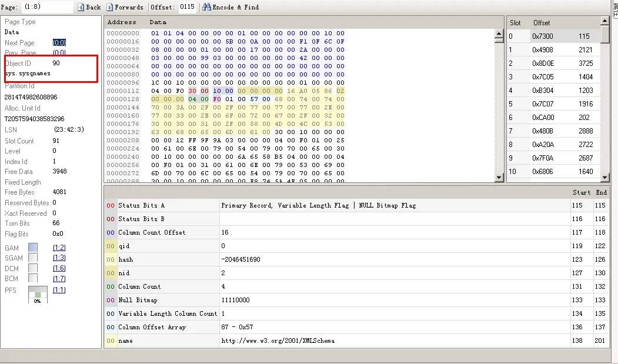618x364 pixels.
Task: Click the 00 marker beside the name row
Action: click(x=110, y=341)
